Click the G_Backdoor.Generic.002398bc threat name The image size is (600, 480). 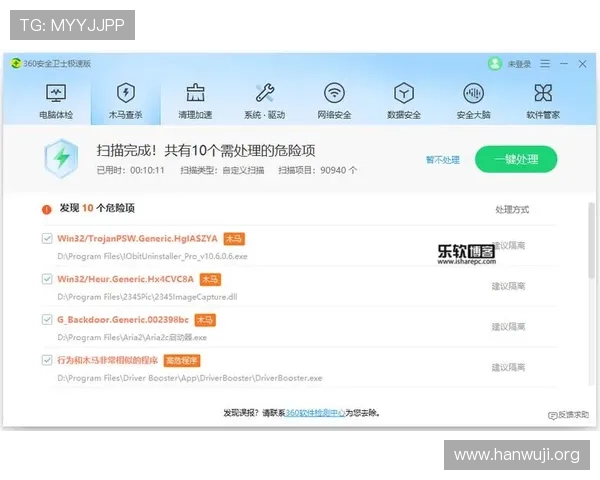pos(123,320)
